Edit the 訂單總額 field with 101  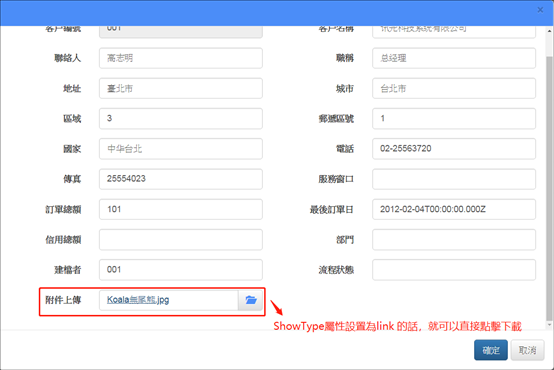tap(181, 209)
